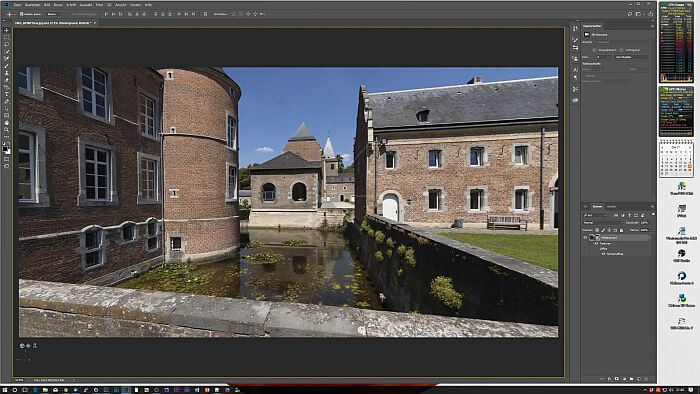
Task: Click the lock-all padlock in layers panel
Action: (x=621, y=230)
